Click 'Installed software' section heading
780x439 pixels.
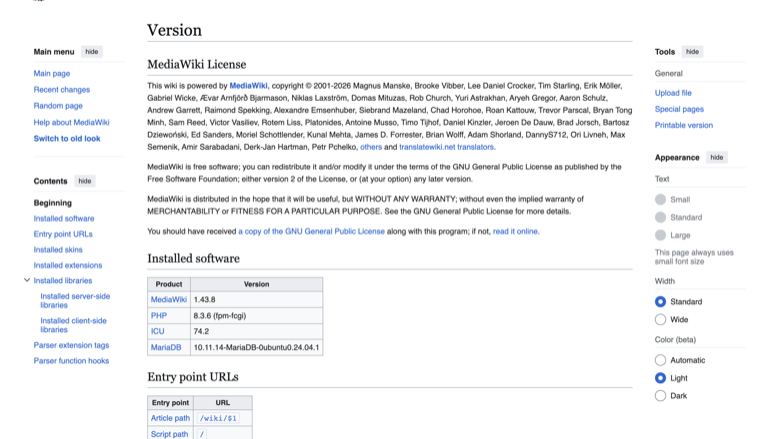coord(193,259)
